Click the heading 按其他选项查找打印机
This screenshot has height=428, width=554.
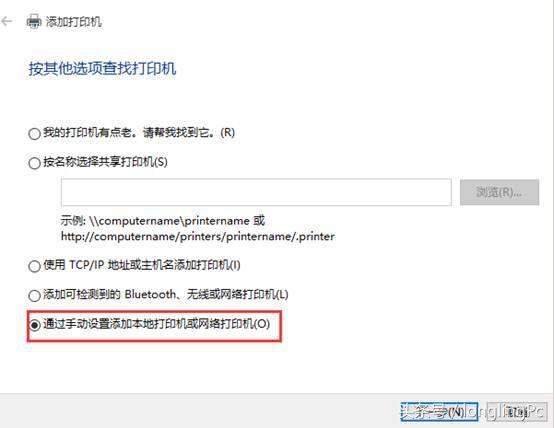tap(102, 68)
